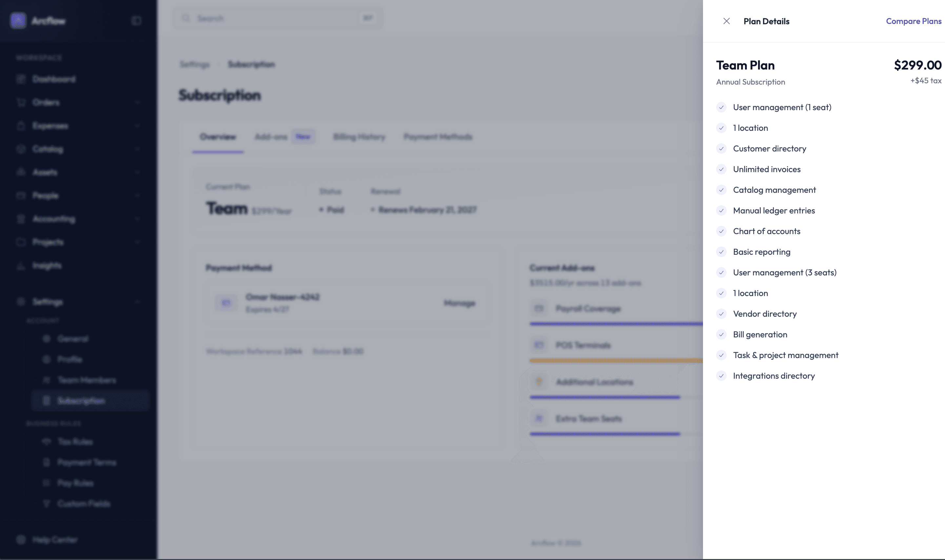
Task: Click the "+$45 tax" text
Action: click(x=925, y=81)
